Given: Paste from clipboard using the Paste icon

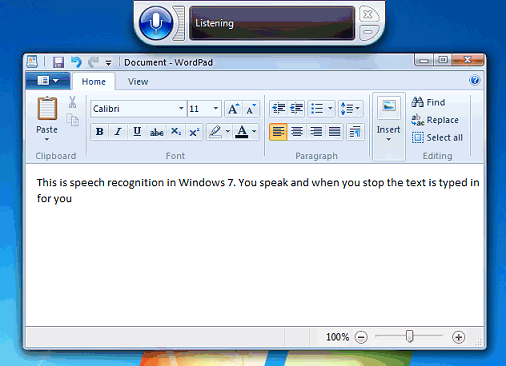Looking at the screenshot, I should (47, 108).
